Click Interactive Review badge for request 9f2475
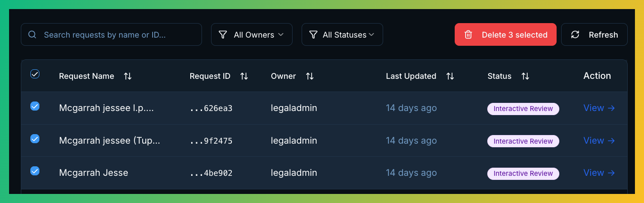The height and width of the screenshot is (203, 644). tap(523, 141)
